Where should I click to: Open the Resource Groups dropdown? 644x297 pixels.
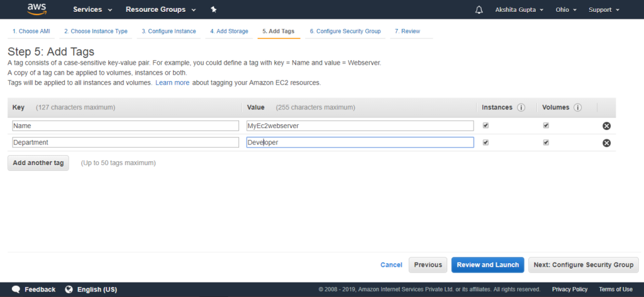coord(161,9)
